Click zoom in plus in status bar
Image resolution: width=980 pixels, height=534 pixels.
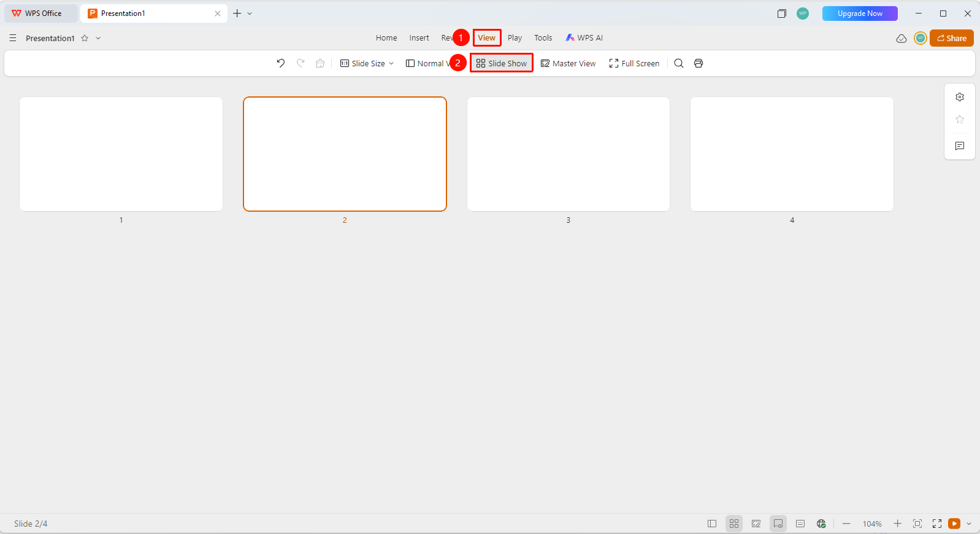click(x=898, y=524)
